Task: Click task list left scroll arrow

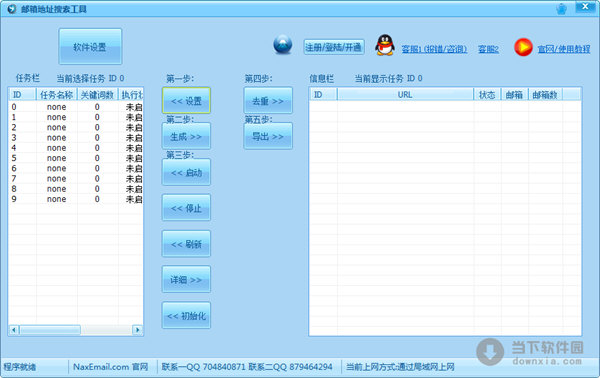Action: pos(14,330)
